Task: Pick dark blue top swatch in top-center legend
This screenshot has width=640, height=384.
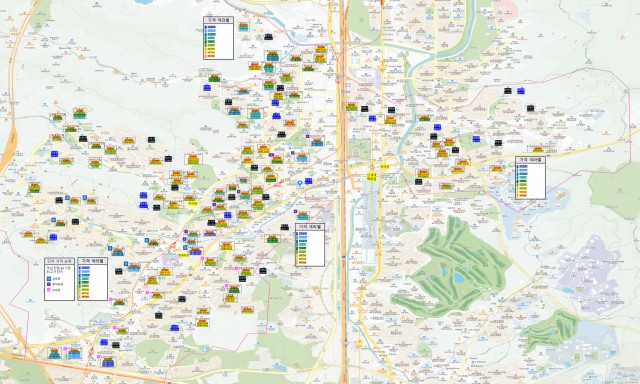Action: tap(211, 27)
